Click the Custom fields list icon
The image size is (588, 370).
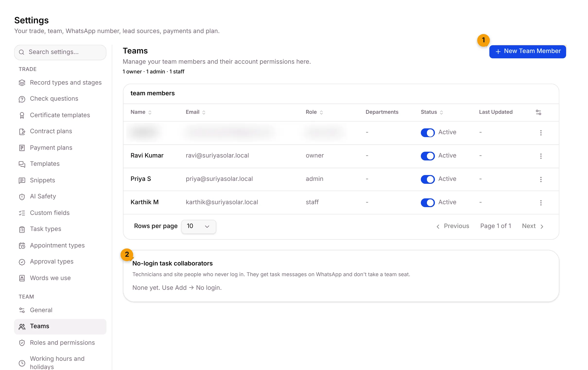(22, 213)
